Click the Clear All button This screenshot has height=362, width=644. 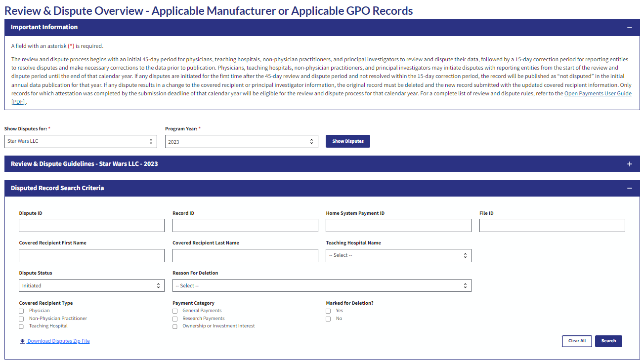[576, 341]
